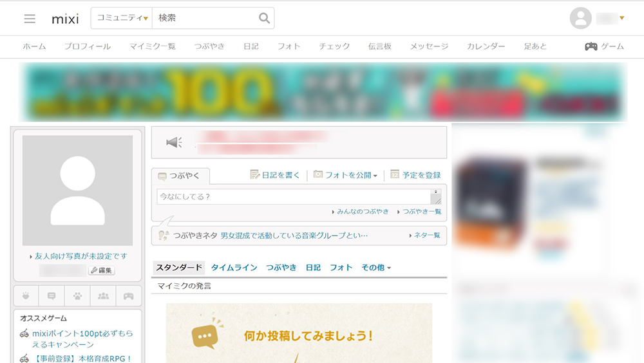Open the コミュニティ search category dropdown
The height and width of the screenshot is (363, 644).
click(x=122, y=18)
